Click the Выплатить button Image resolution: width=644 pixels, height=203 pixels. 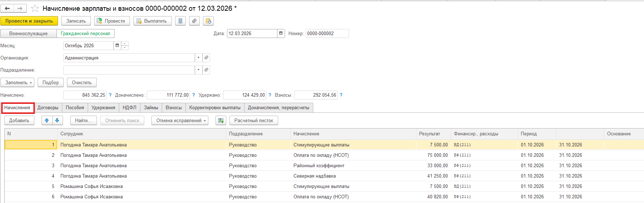(x=152, y=21)
